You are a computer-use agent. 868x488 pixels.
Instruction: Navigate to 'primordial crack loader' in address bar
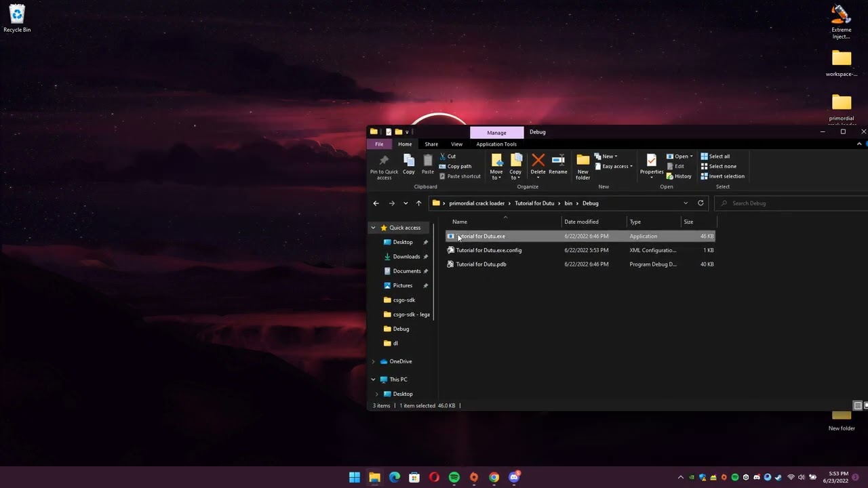(477, 203)
